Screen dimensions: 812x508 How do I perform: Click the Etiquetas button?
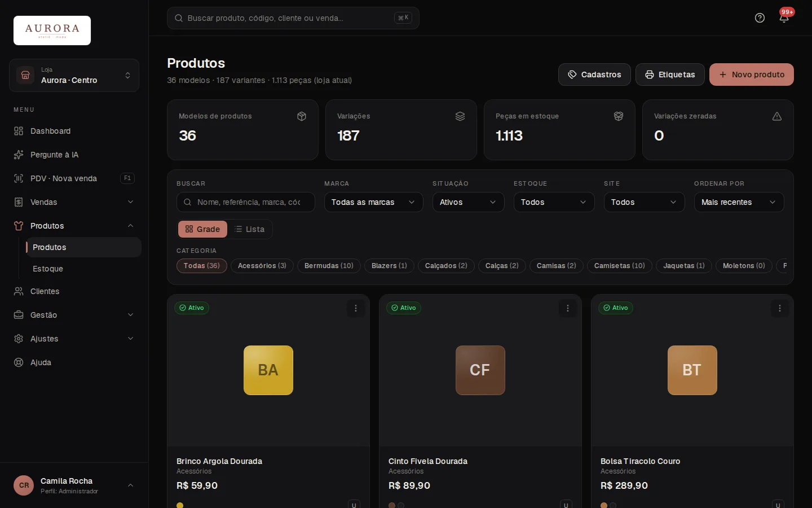click(x=670, y=75)
